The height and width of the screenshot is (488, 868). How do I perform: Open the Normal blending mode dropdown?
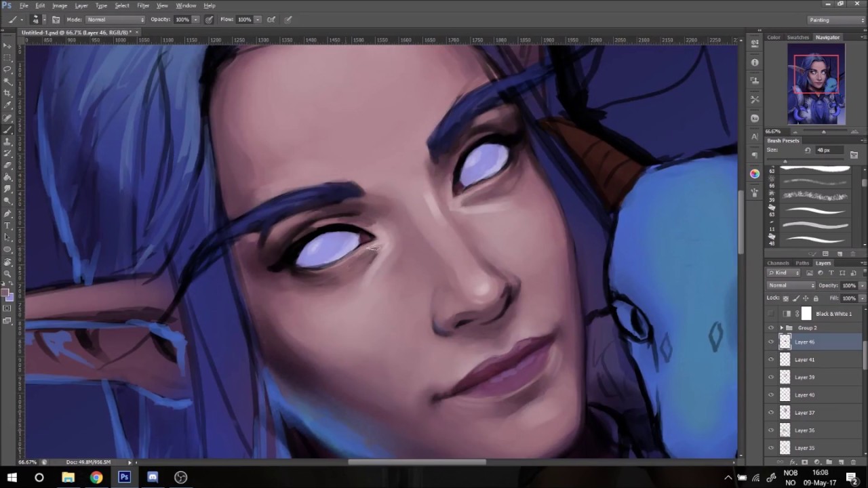point(791,285)
